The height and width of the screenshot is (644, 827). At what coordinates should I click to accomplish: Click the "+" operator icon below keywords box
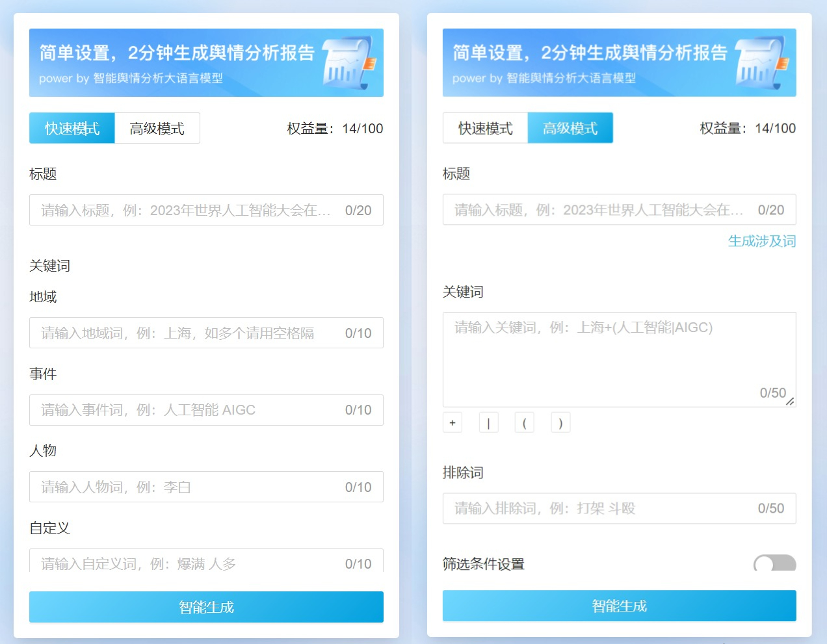click(453, 422)
